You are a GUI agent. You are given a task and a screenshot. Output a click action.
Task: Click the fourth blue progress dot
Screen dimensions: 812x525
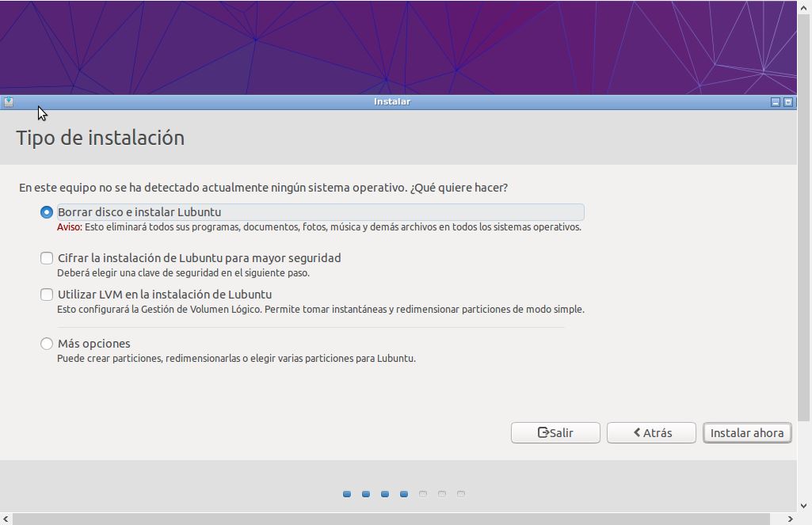pos(404,494)
